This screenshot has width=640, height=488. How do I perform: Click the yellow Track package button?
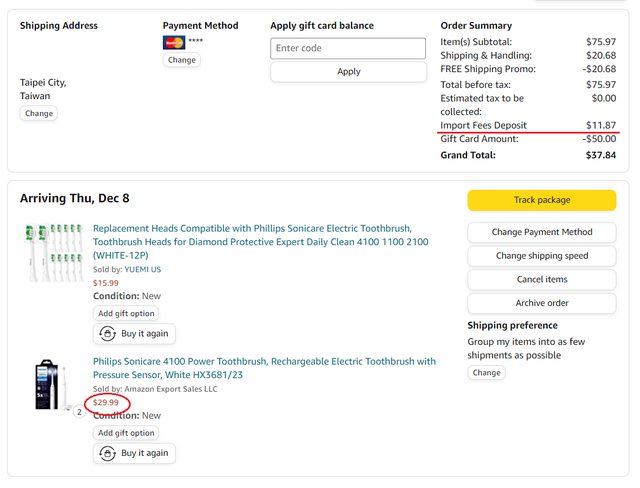coord(541,200)
